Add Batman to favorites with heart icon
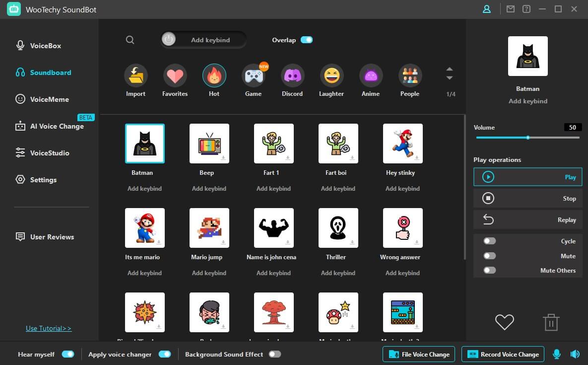 (x=504, y=322)
